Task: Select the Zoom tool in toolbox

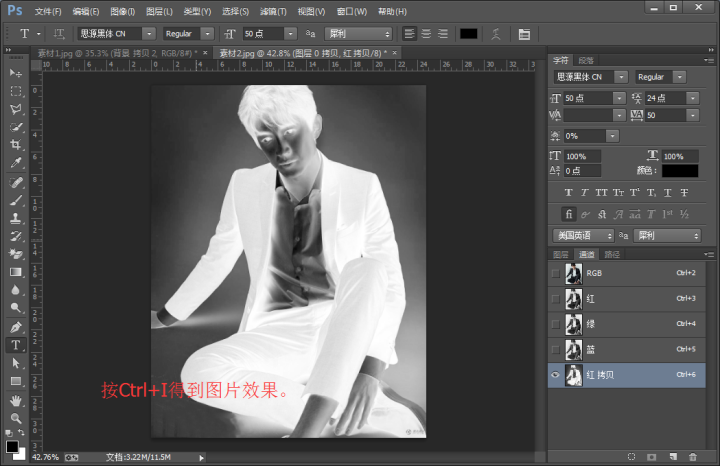Action: click(x=15, y=418)
